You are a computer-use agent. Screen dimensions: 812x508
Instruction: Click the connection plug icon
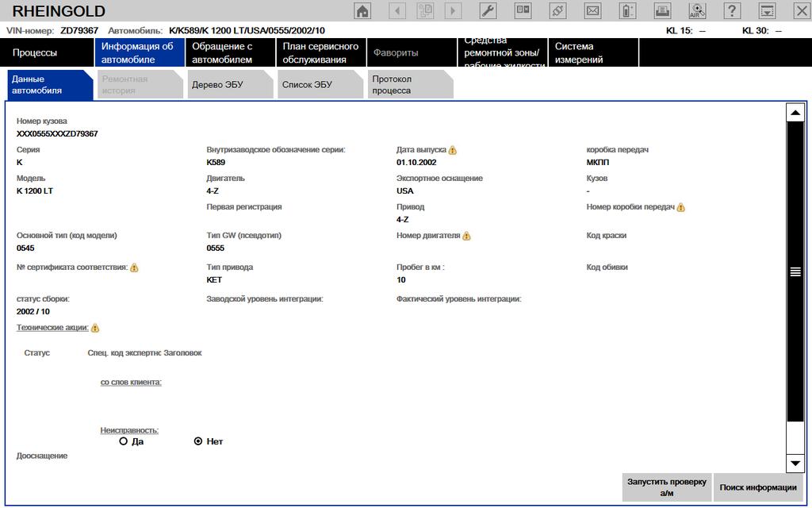pyautogui.click(x=558, y=11)
